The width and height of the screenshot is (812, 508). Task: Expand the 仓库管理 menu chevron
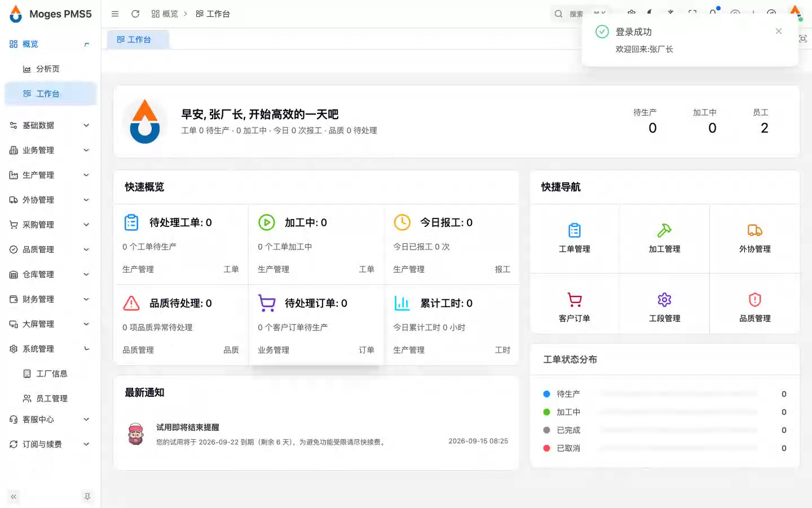click(x=86, y=274)
